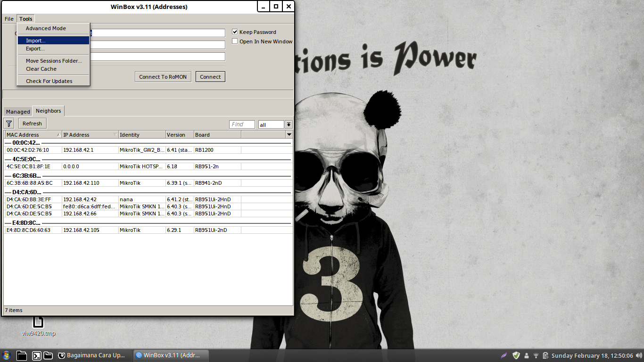
Task: Refresh the neighbors list
Action: (x=32, y=123)
